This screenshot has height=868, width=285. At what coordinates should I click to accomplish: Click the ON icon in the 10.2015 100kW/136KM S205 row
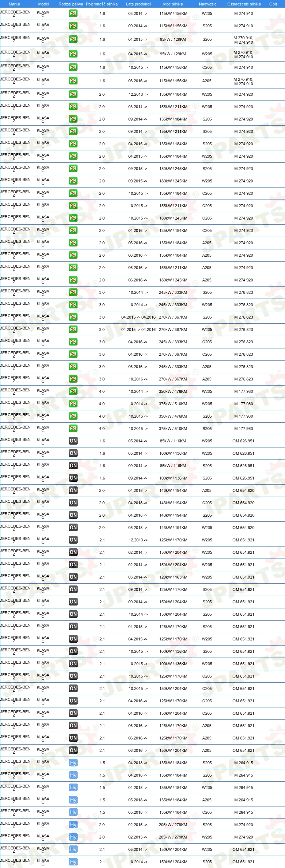click(73, 651)
